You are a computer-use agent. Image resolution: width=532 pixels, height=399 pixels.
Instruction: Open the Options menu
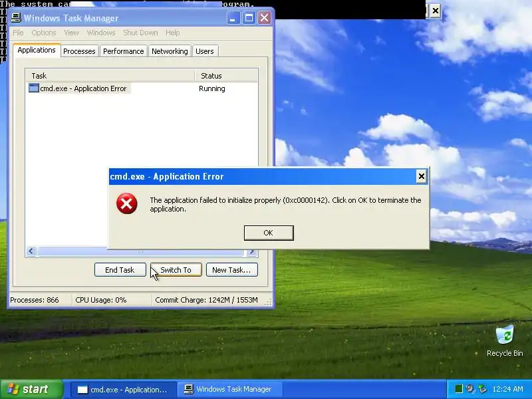click(44, 33)
